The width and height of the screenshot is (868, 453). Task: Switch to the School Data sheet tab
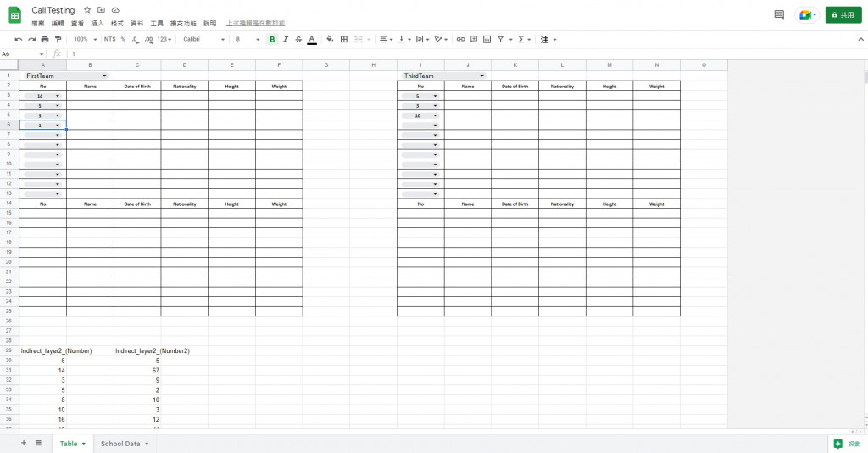(x=125, y=444)
